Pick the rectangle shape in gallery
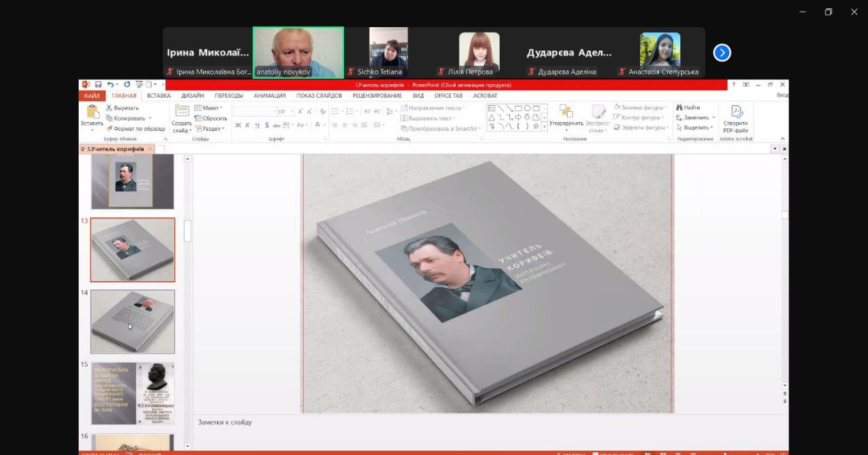868x455 pixels. coord(518,108)
